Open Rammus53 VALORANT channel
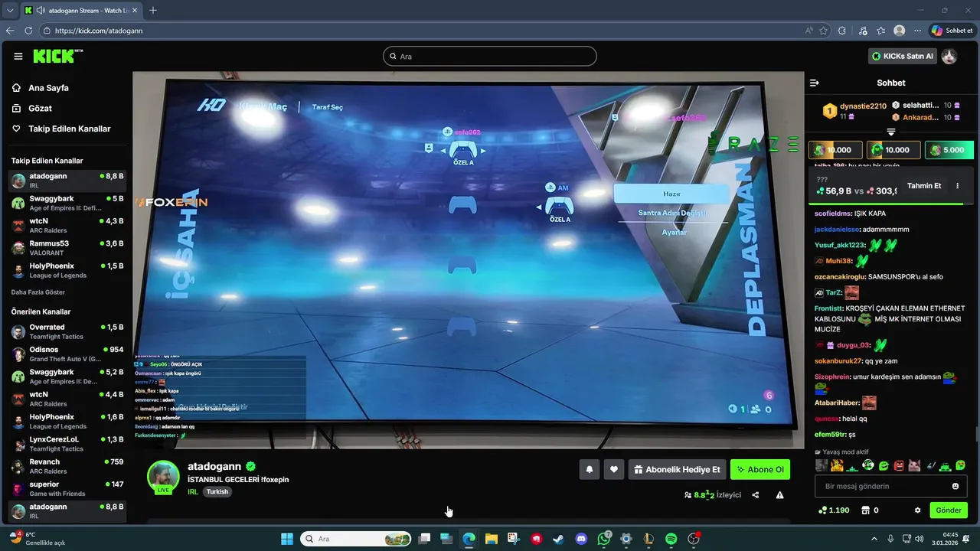Image resolution: width=980 pixels, height=551 pixels. coord(67,248)
